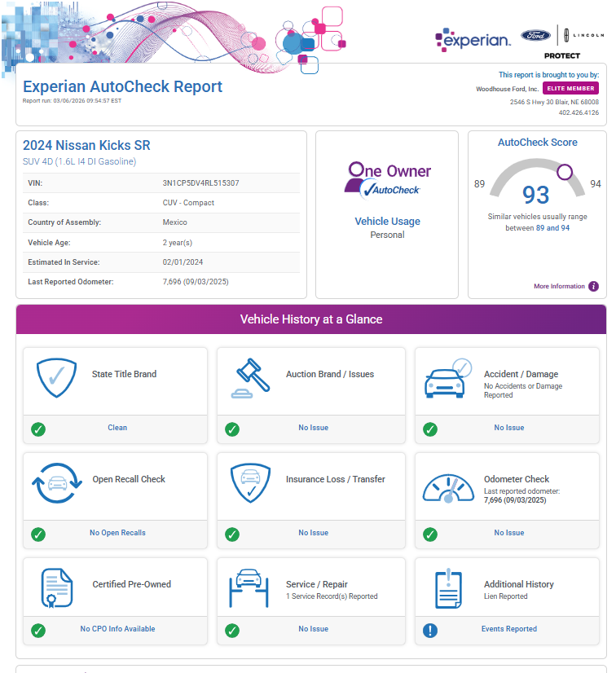The height and width of the screenshot is (673, 616).
Task: Click the Auction Brand gavel icon
Action: point(249,378)
